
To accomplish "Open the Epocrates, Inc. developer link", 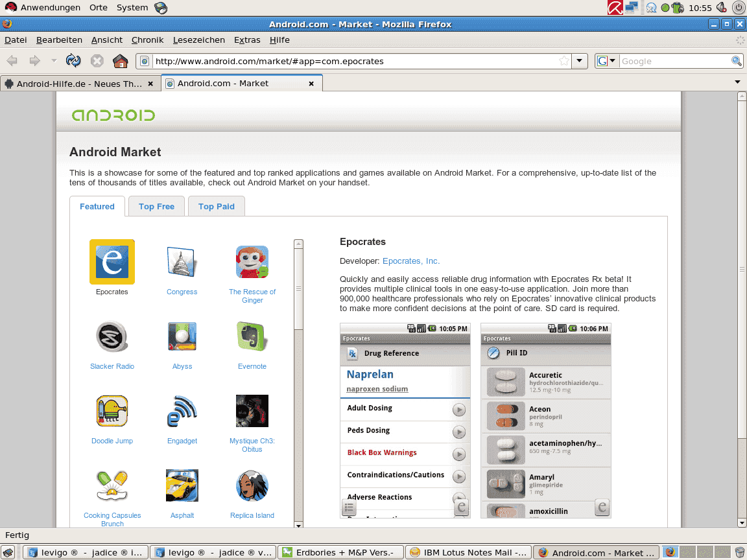I will click(x=411, y=261).
